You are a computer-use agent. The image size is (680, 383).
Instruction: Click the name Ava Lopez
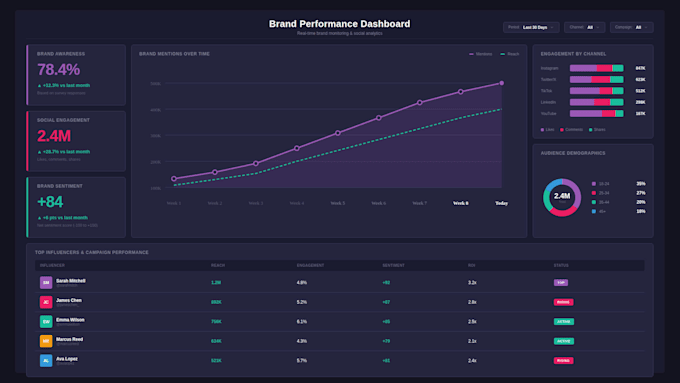coord(67,359)
